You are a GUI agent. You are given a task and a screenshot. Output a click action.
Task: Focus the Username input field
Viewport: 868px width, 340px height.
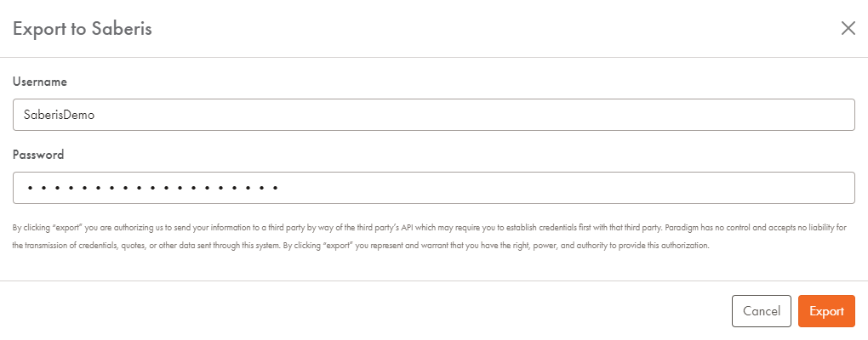434,115
